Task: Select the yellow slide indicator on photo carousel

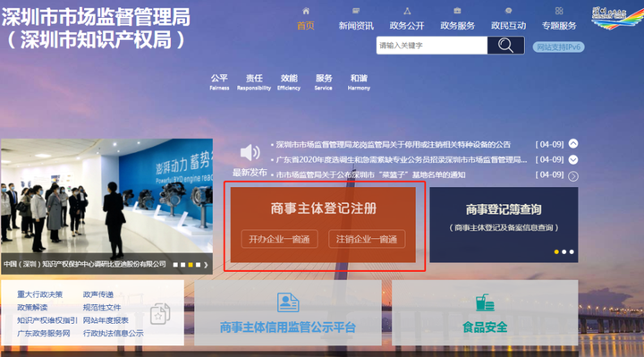Action: point(191,265)
